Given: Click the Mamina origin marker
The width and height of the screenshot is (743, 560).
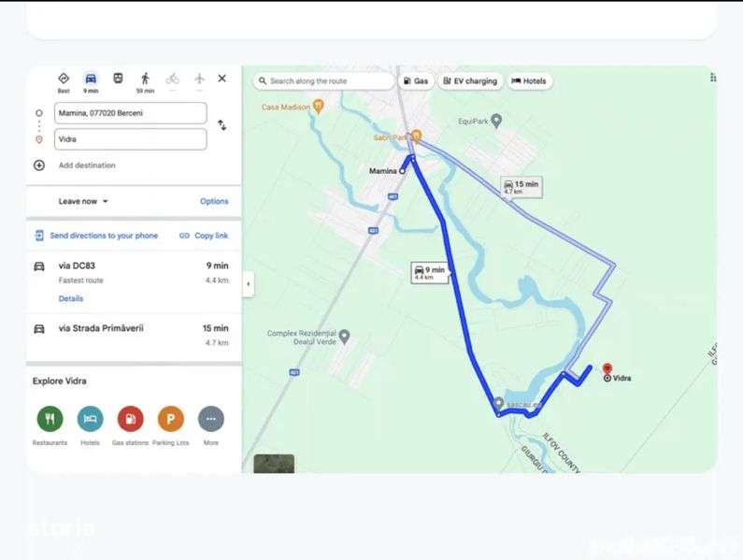Looking at the screenshot, I should tap(402, 171).
